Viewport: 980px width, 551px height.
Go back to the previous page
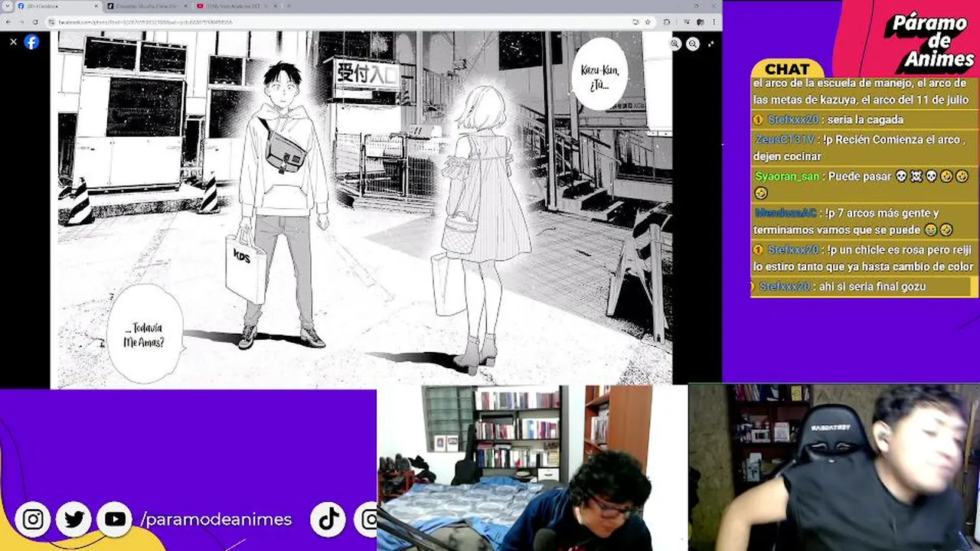[7, 22]
